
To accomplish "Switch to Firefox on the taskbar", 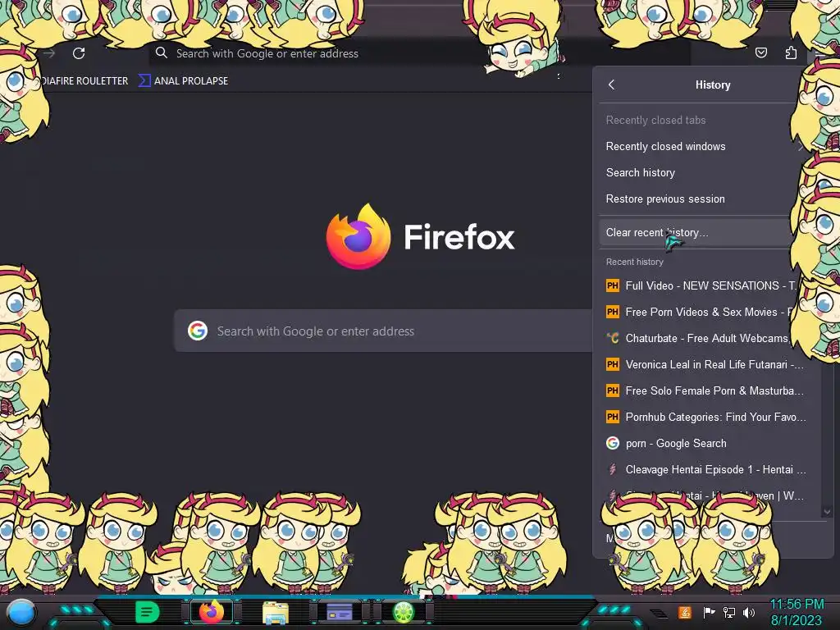I will coord(211,612).
